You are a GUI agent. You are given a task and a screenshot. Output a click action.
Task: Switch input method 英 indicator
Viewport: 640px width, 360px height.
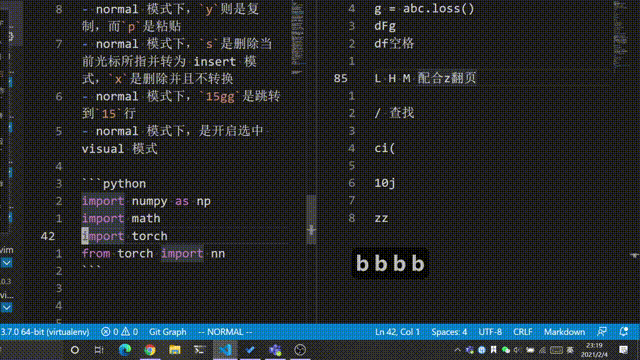(x=570, y=350)
